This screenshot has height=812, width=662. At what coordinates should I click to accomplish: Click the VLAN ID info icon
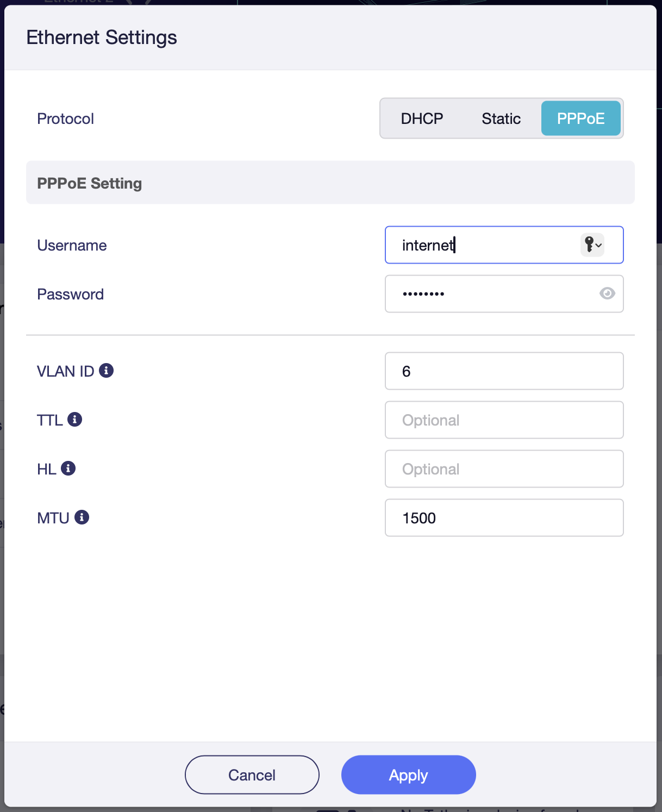coord(107,371)
